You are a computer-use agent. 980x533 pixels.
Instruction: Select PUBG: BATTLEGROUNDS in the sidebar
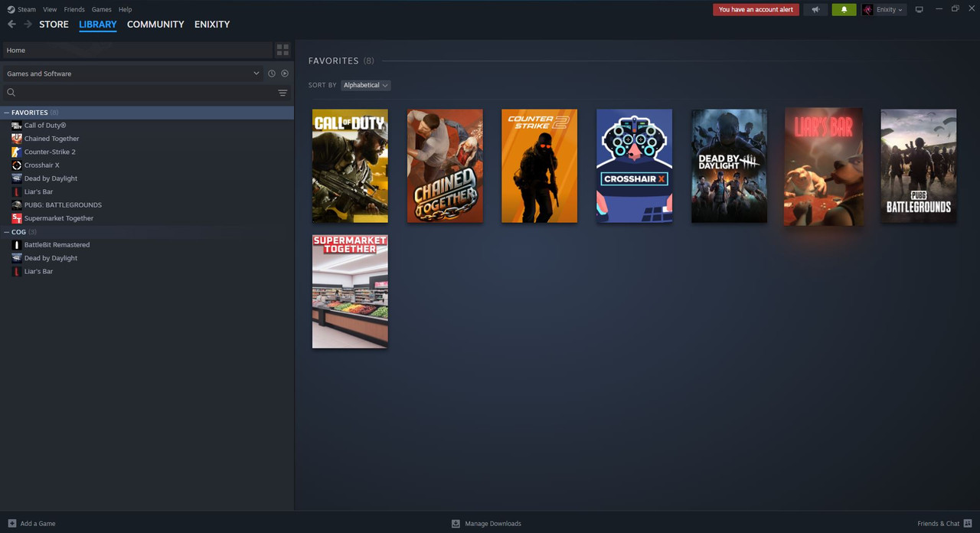tap(63, 205)
